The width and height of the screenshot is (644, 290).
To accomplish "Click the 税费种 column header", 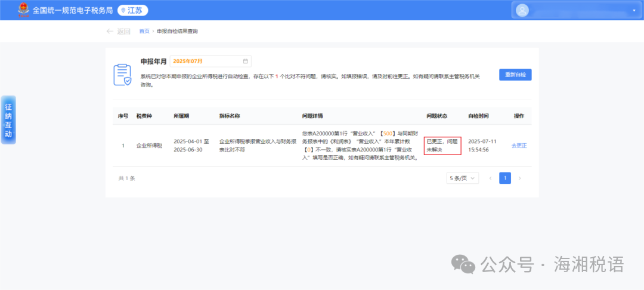I will [x=144, y=116].
